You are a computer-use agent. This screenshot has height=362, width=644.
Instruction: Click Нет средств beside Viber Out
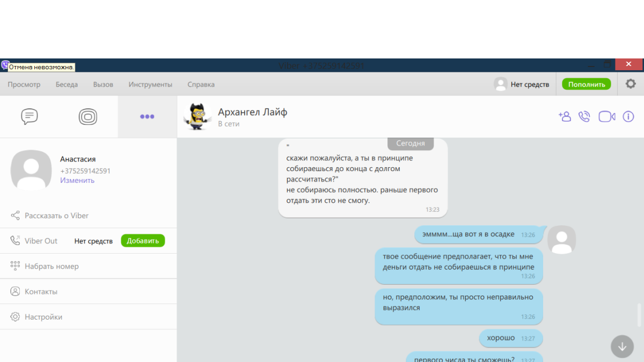(93, 241)
